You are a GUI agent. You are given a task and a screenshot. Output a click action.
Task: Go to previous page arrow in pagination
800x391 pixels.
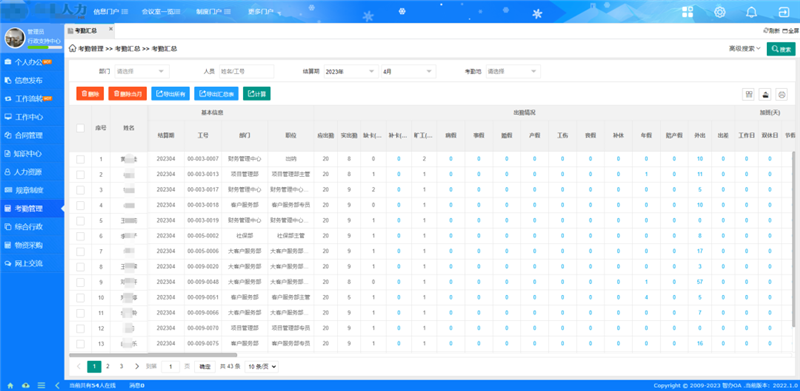click(79, 366)
